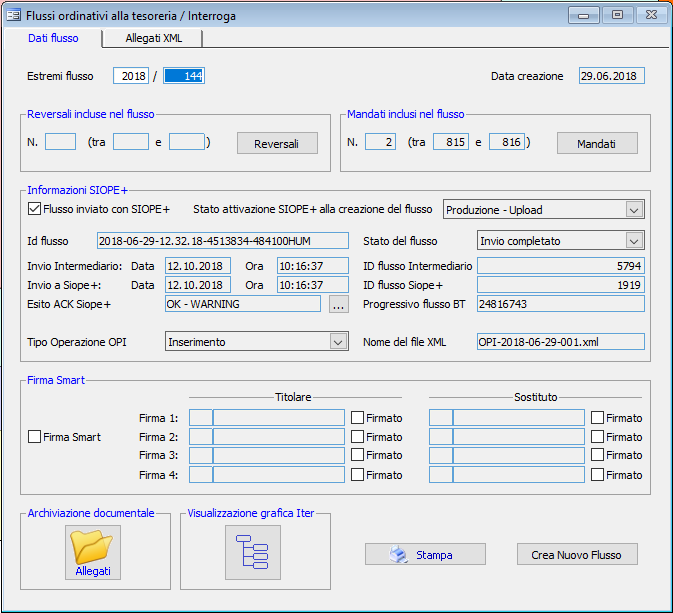Click the Reversali 'tra' start field
Image resolution: width=673 pixels, height=613 pixels.
(x=131, y=142)
